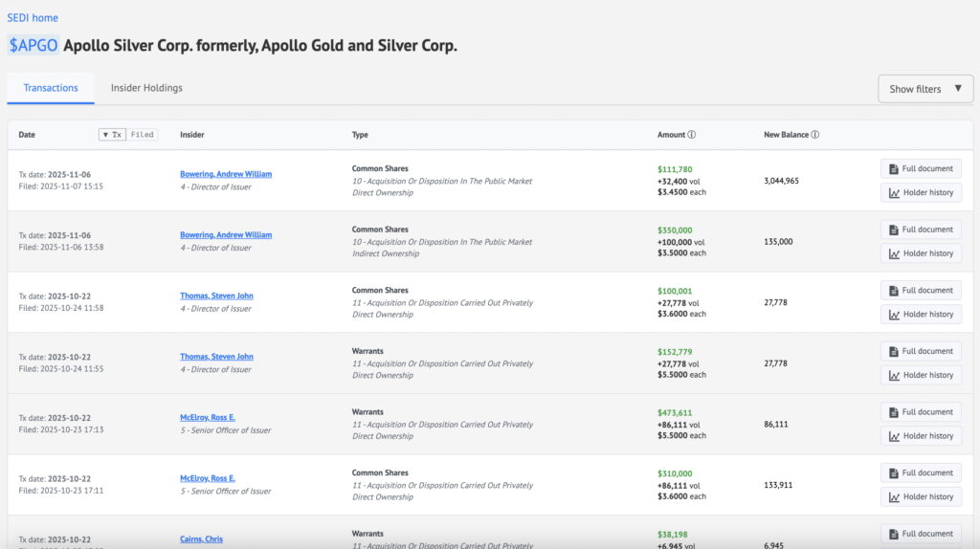Click the Date column header
Viewport: 980px width, 549px height.
pos(27,135)
